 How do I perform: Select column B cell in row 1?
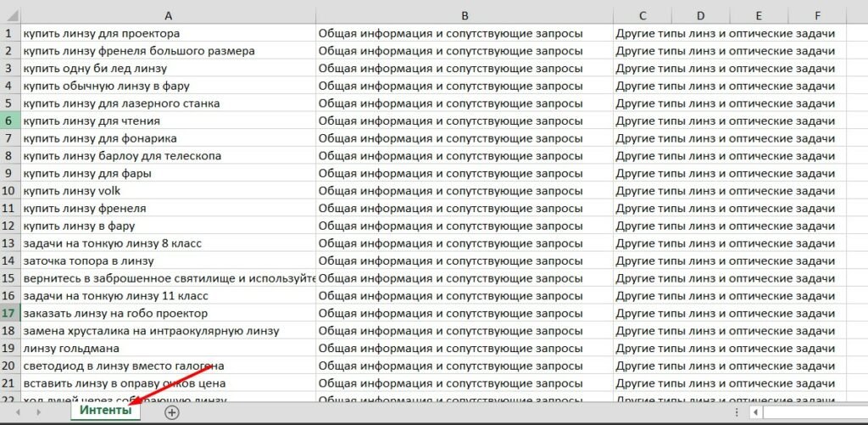(x=465, y=33)
